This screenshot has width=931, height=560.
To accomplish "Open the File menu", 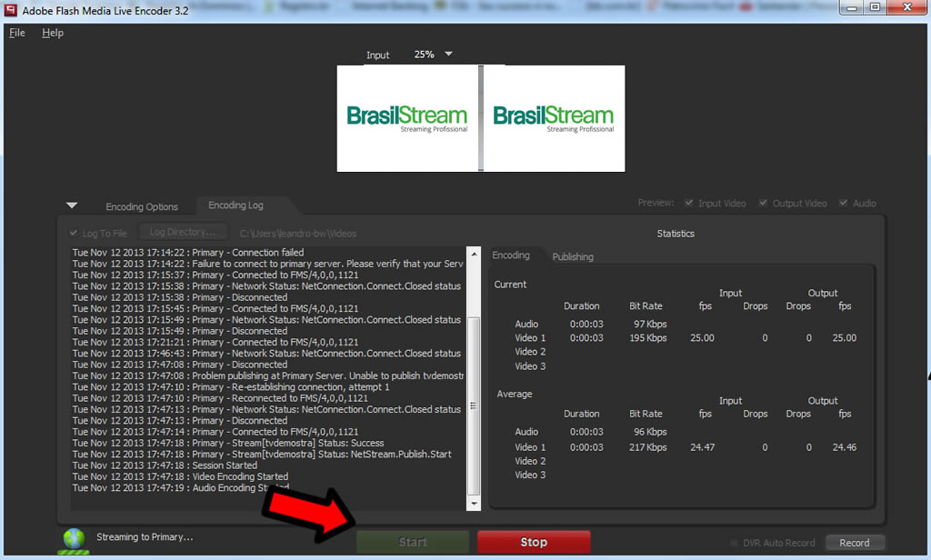I will tap(17, 33).
